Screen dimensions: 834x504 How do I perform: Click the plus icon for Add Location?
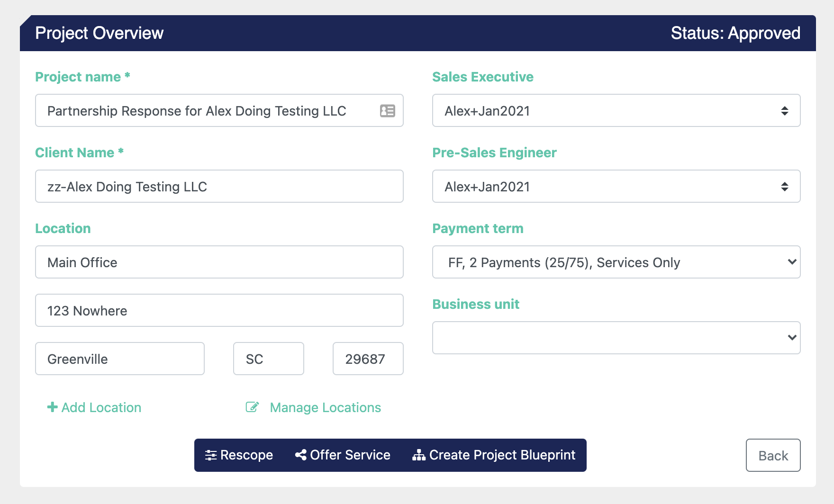tap(52, 407)
